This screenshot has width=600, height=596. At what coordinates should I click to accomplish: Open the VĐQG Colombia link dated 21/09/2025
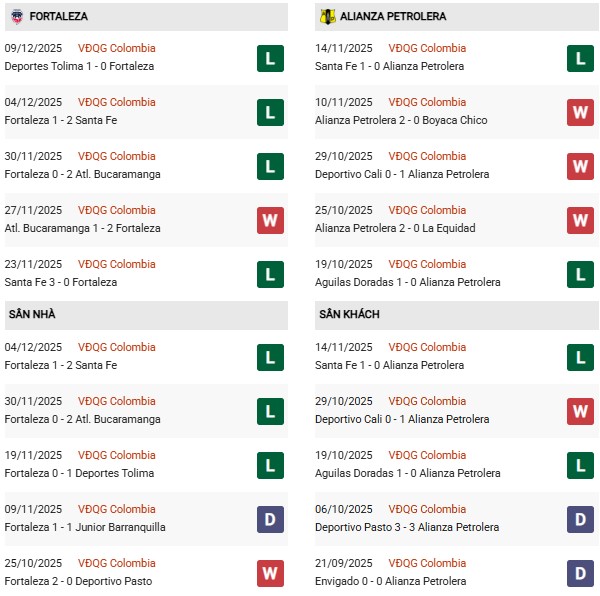tap(427, 563)
